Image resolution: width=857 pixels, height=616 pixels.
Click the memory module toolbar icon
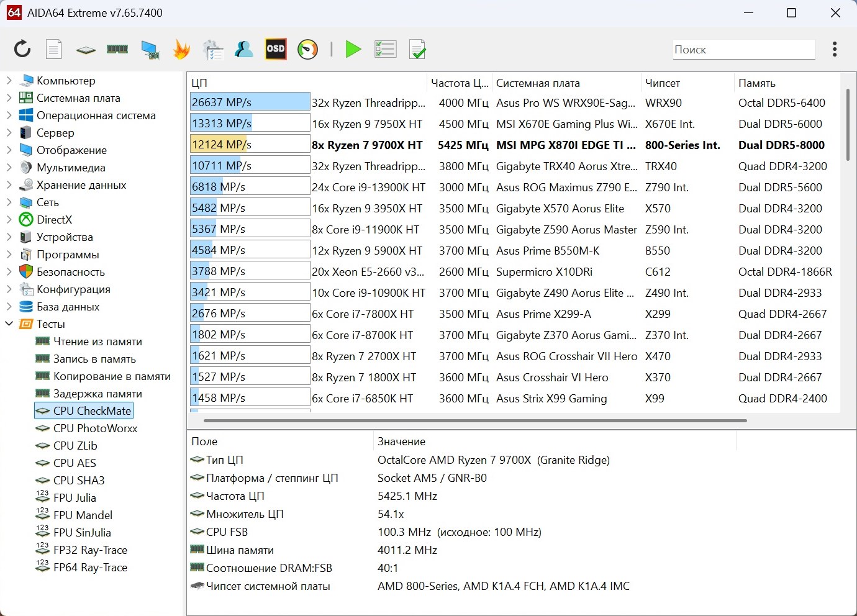[117, 49]
